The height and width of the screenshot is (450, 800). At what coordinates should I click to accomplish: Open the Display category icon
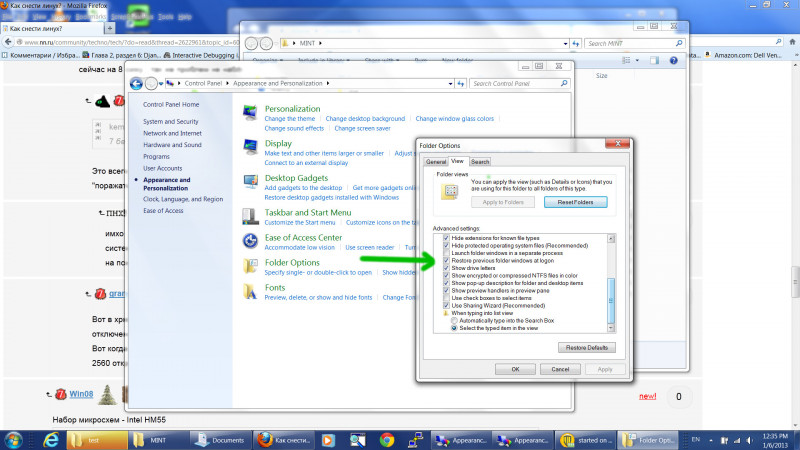tap(250, 148)
